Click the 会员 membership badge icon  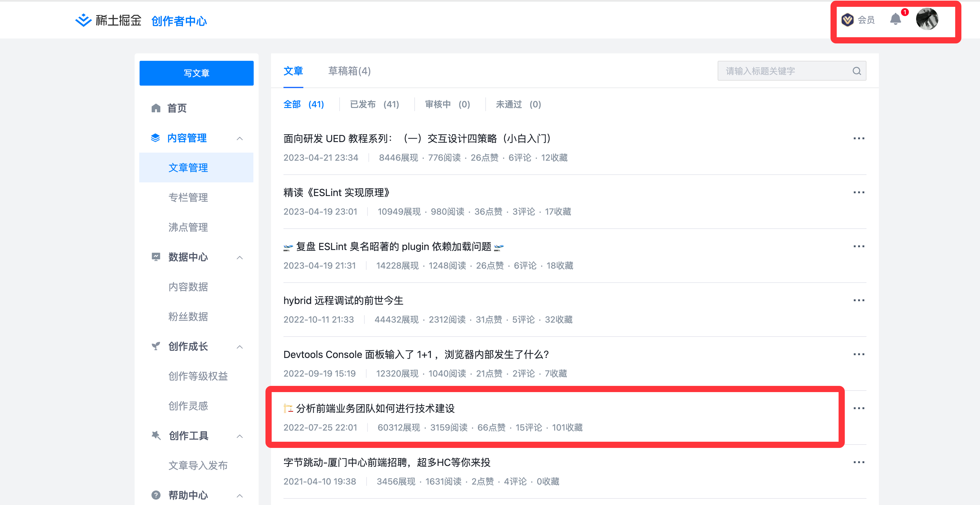point(847,20)
